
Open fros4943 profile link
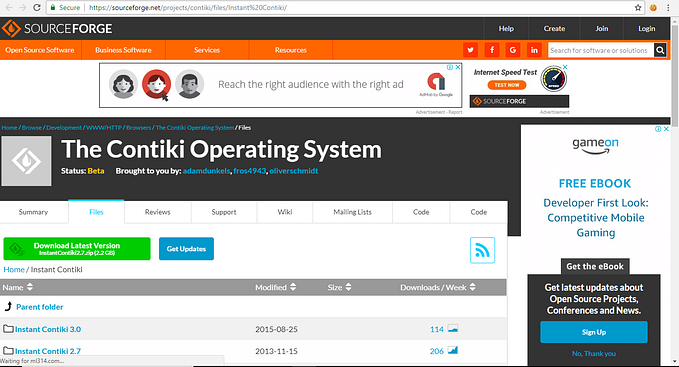point(249,171)
